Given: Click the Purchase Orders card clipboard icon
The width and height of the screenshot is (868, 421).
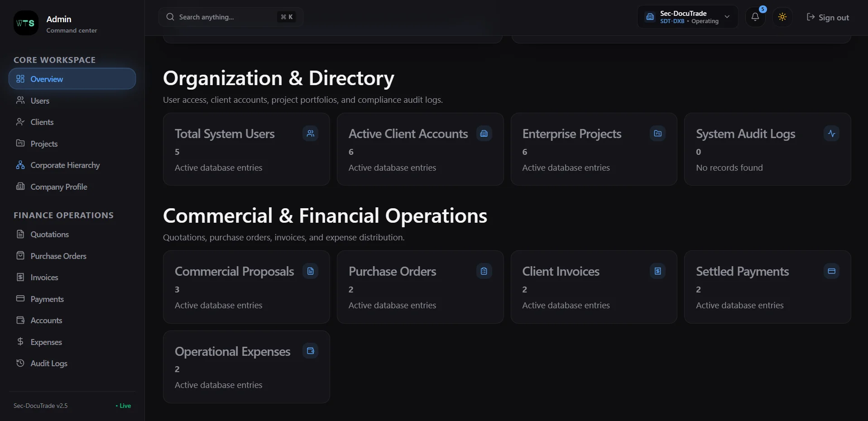Looking at the screenshot, I should tap(484, 271).
